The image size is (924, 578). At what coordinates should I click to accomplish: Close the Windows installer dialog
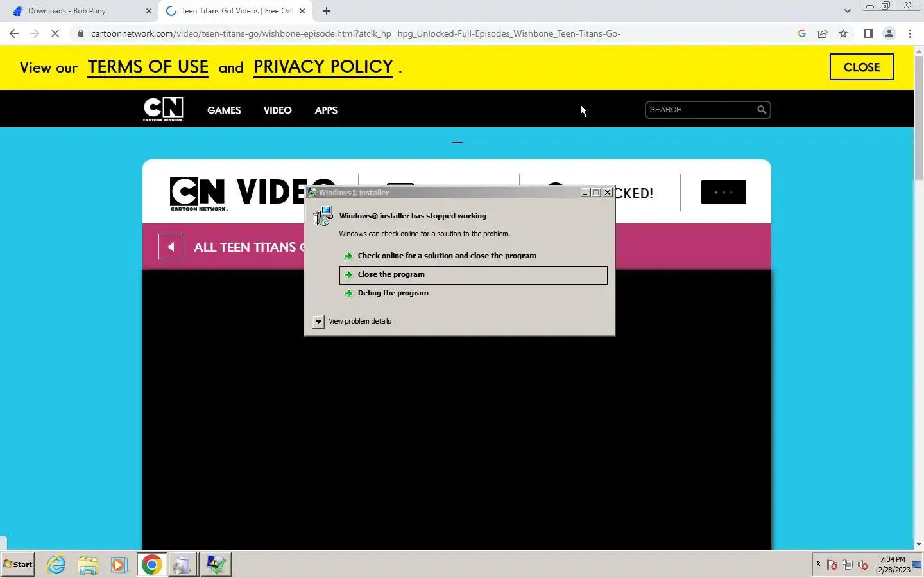(607, 193)
